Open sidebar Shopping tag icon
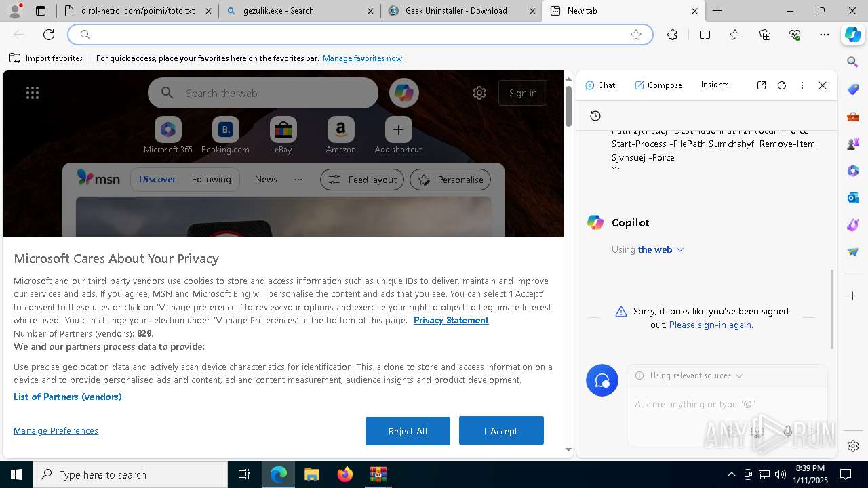 click(853, 89)
